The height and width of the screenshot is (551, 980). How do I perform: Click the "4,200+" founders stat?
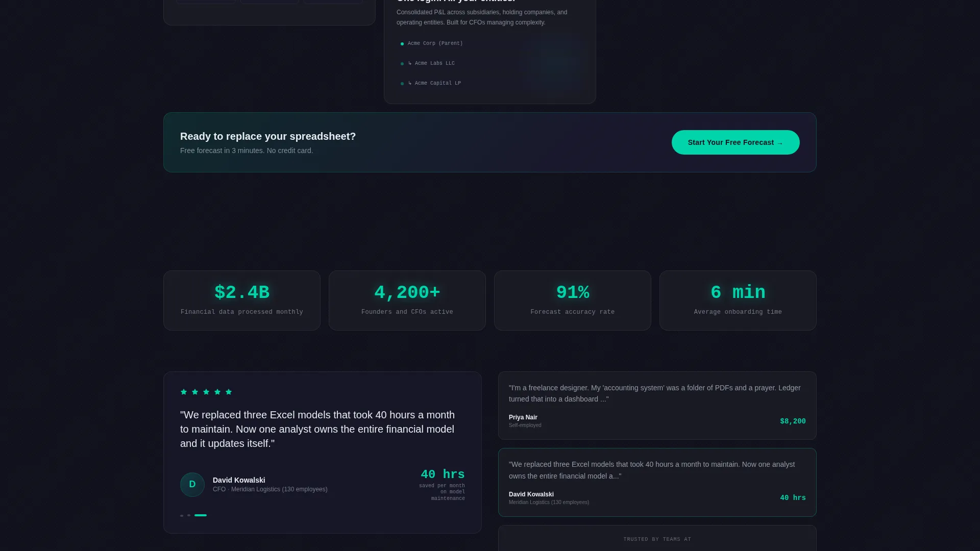(x=407, y=292)
